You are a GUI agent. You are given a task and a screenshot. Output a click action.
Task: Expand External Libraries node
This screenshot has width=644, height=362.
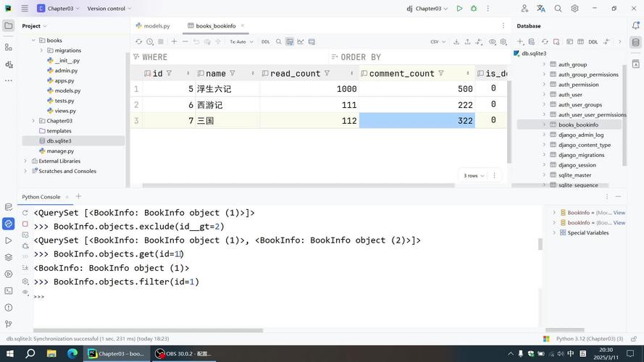(25, 161)
